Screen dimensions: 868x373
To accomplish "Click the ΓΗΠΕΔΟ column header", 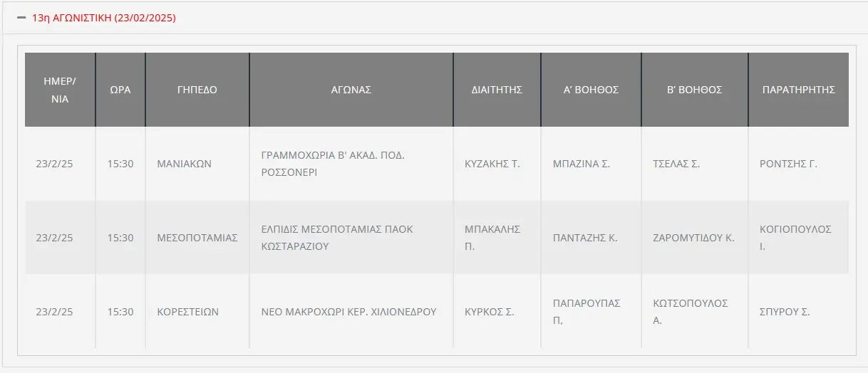I will 197,90.
